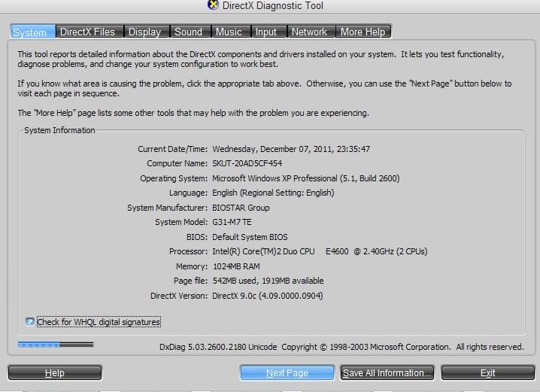This screenshot has width=540, height=392.
Task: Click the Operating System: field label
Action: pos(174,178)
